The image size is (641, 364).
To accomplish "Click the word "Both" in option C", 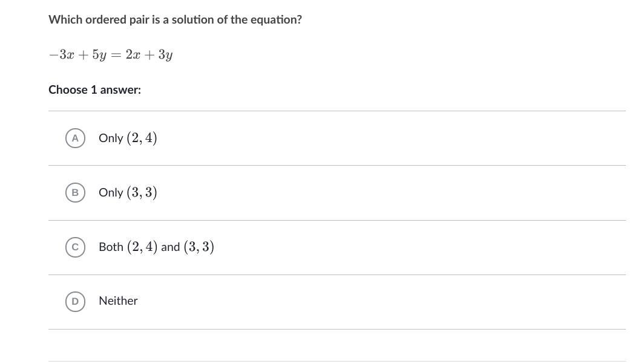I will pos(111,247).
